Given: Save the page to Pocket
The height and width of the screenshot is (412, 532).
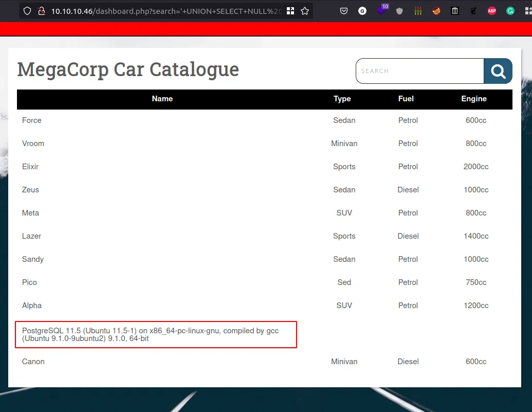Looking at the screenshot, I should 344,11.
